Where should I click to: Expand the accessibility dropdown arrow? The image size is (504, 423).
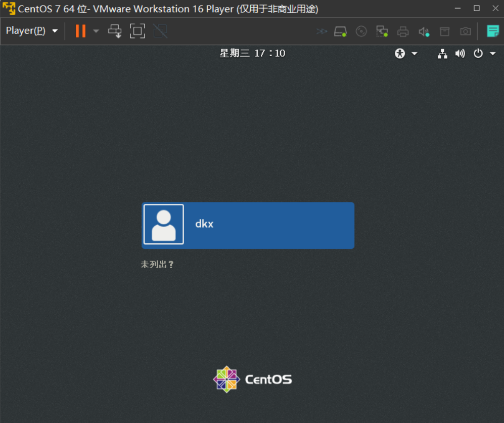click(x=415, y=54)
